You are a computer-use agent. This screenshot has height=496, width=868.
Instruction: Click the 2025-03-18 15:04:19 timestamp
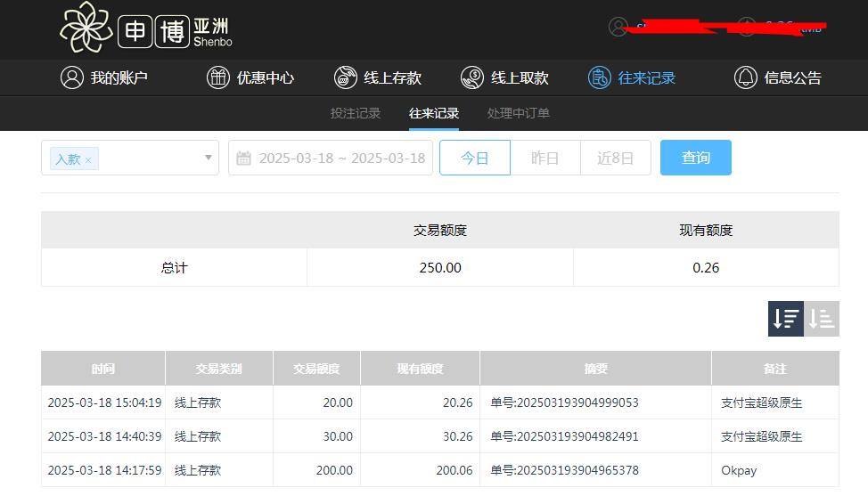click(104, 402)
